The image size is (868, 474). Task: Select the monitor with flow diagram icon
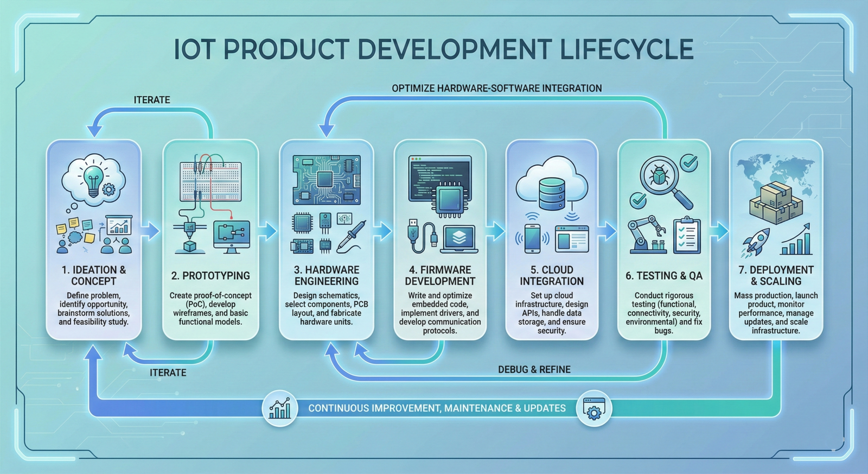tap(232, 237)
